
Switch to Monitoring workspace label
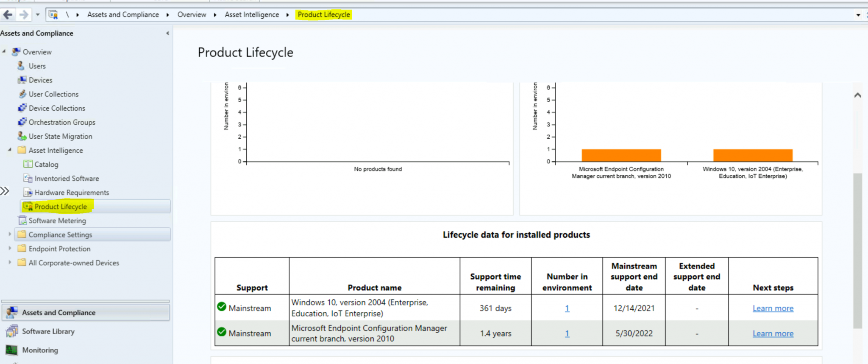pos(40,350)
